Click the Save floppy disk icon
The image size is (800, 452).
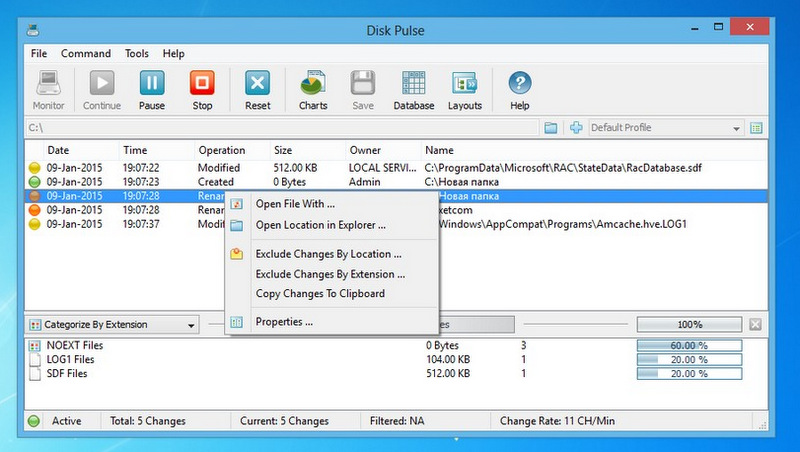(363, 83)
